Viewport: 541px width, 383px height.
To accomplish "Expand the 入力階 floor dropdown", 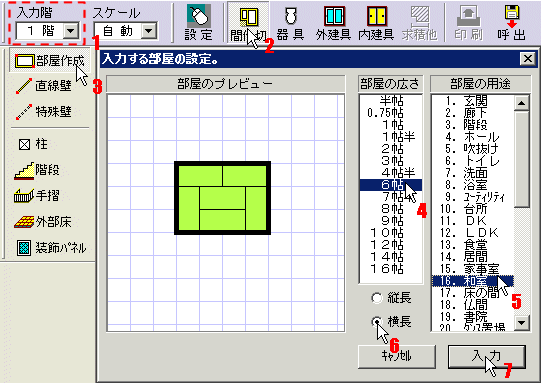I will coord(70,31).
